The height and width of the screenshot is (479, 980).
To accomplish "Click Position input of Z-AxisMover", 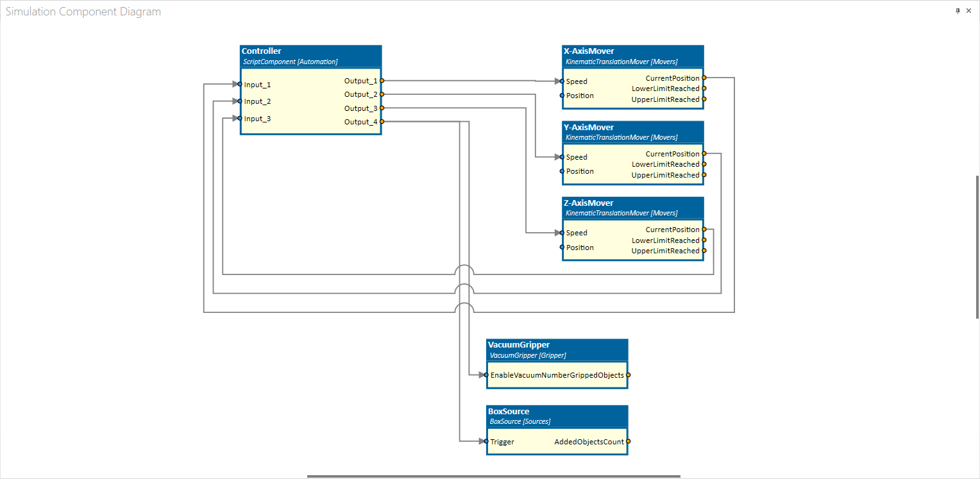I will point(562,248).
